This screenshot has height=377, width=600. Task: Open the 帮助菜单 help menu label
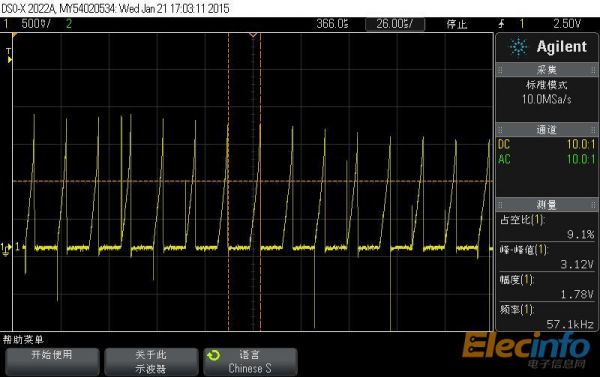23,339
